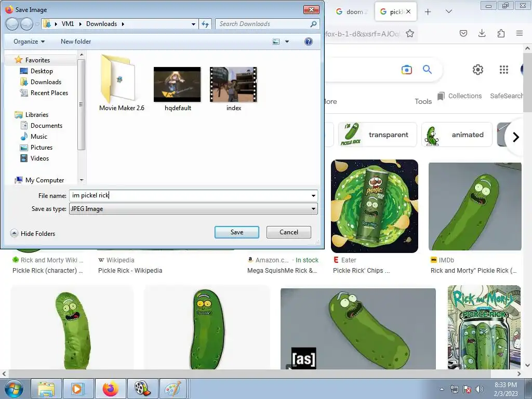This screenshot has height=399, width=532.
Task: Open Collections in Google Images
Action: 460,96
